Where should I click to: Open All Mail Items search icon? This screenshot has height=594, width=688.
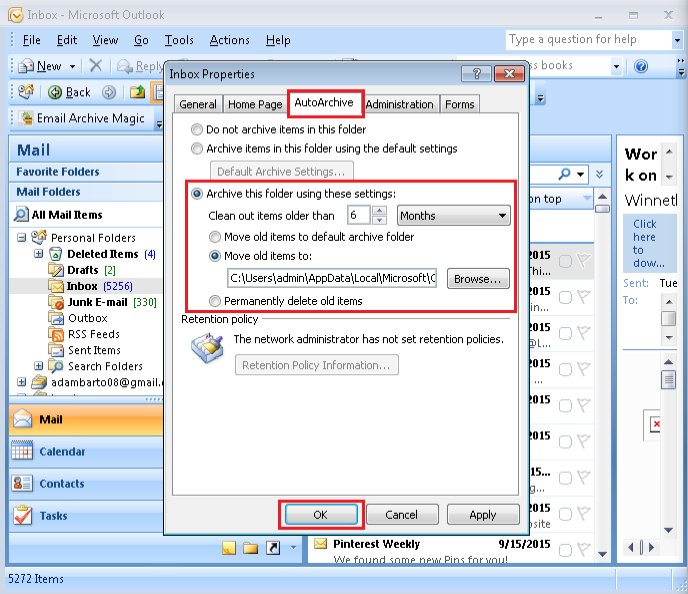tap(21, 215)
